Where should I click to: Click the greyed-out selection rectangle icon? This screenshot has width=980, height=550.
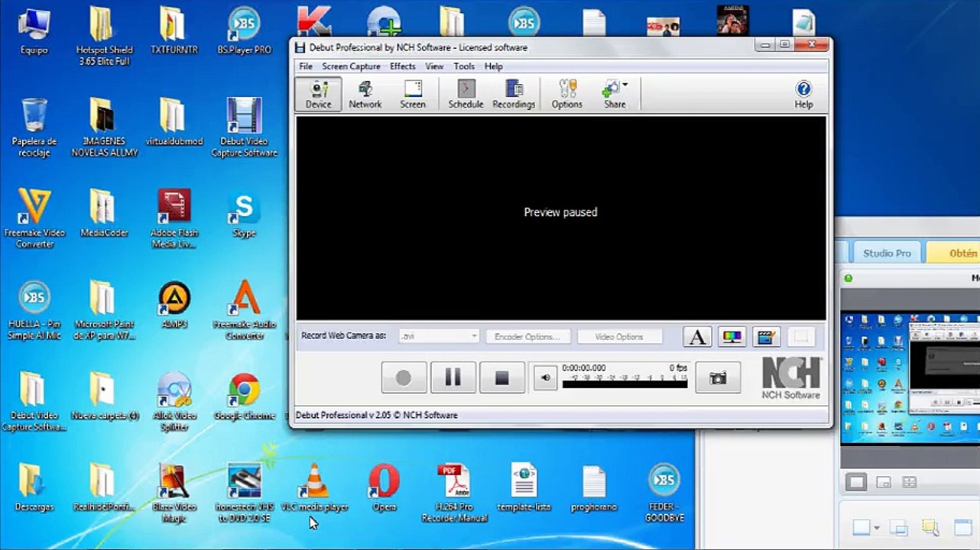tap(800, 337)
